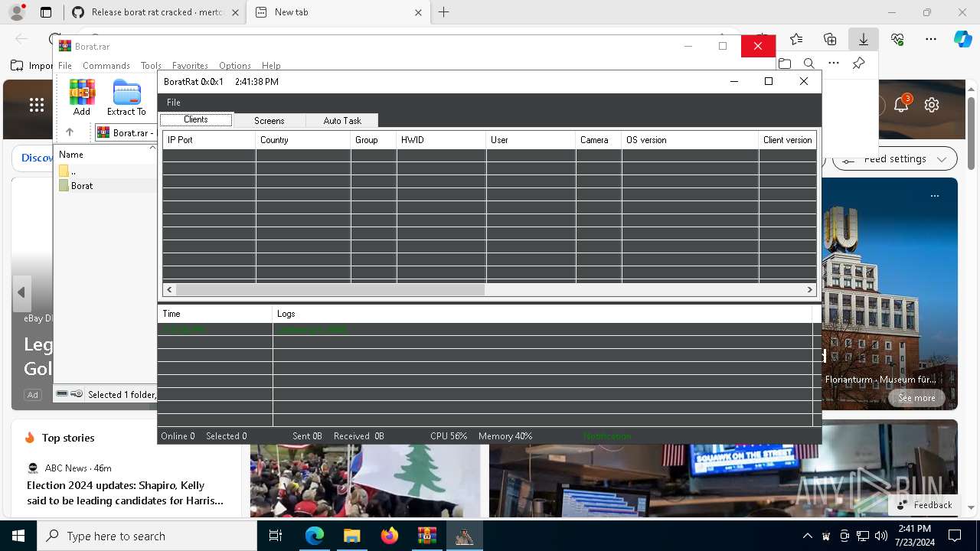This screenshot has height=551, width=980.
Task: Select the Clients tab
Action: pyautogui.click(x=196, y=119)
